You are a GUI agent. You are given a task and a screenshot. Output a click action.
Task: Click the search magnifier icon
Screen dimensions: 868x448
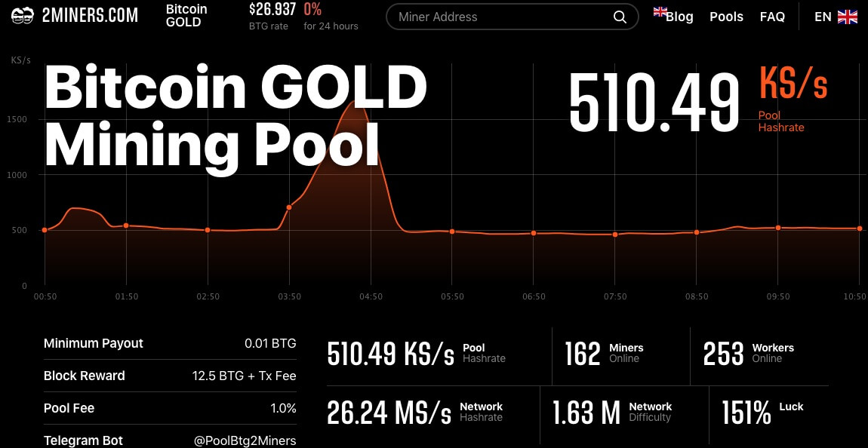pyautogui.click(x=620, y=17)
